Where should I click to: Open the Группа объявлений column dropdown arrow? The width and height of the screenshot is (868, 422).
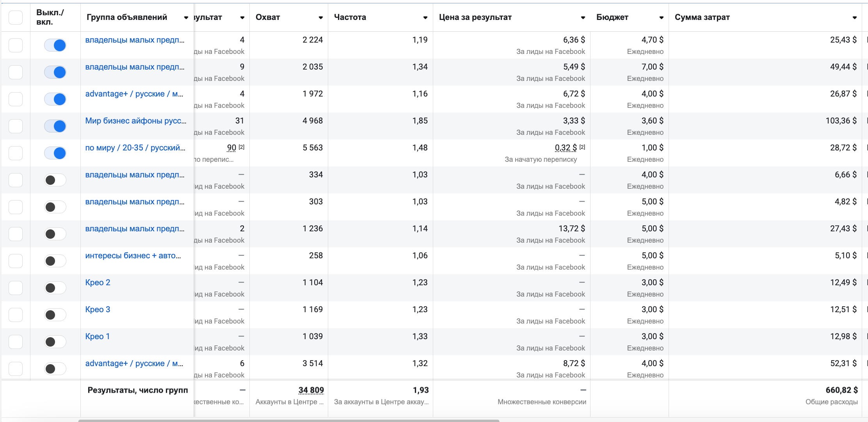point(186,18)
